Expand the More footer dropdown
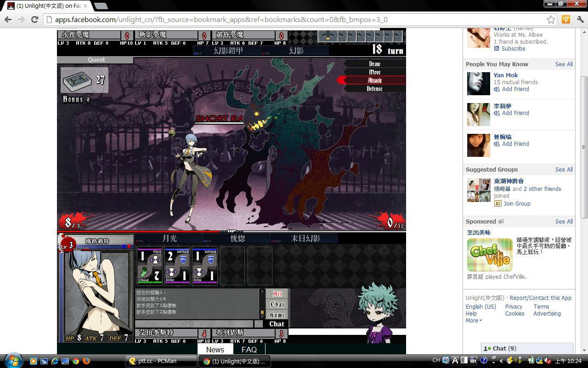Viewport: 588px width, 368px height. pos(474,321)
